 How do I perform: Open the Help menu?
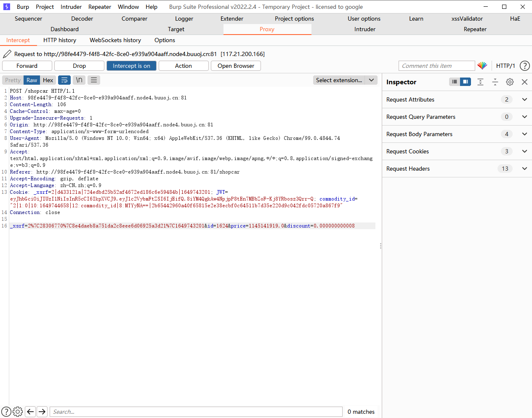point(152,7)
